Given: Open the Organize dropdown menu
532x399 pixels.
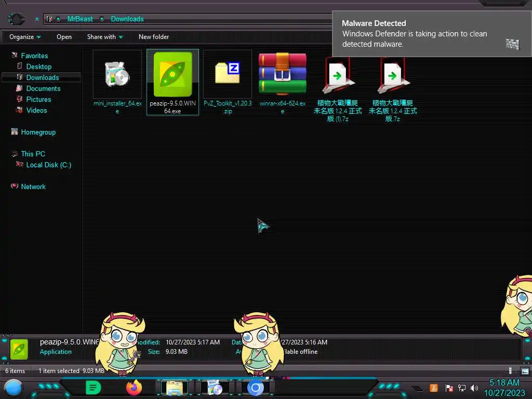Looking at the screenshot, I should pos(25,37).
